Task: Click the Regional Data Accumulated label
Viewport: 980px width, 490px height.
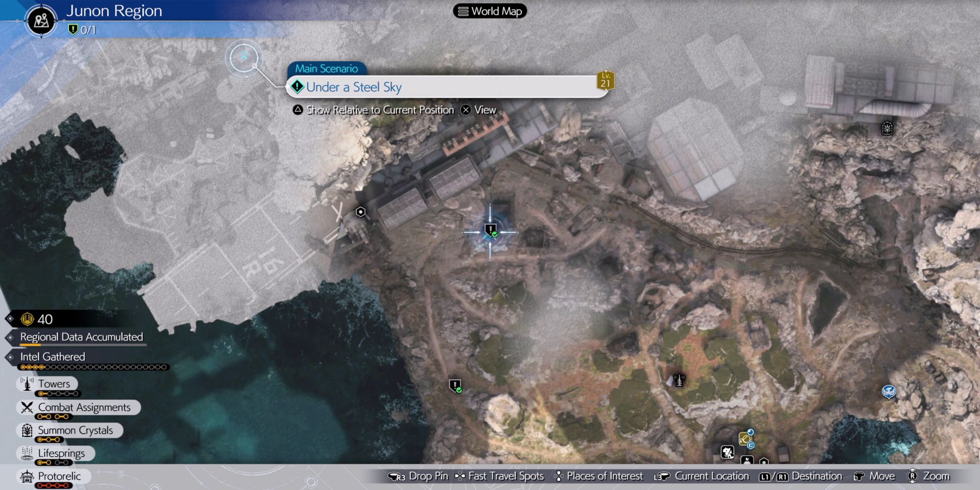Action: tap(82, 337)
